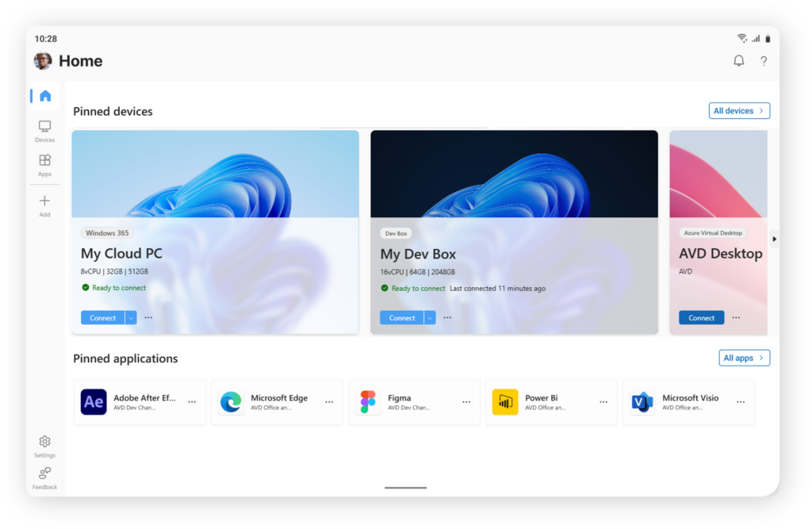Launch the Figma app icon
Image resolution: width=812 pixels, height=529 pixels.
coord(368,402)
